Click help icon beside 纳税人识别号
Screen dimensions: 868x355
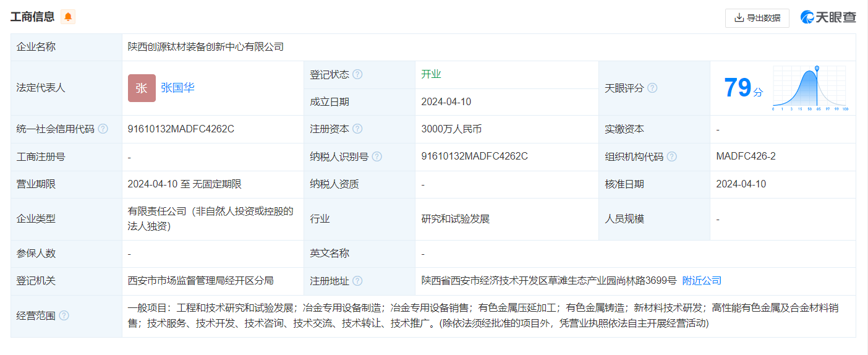click(377, 156)
